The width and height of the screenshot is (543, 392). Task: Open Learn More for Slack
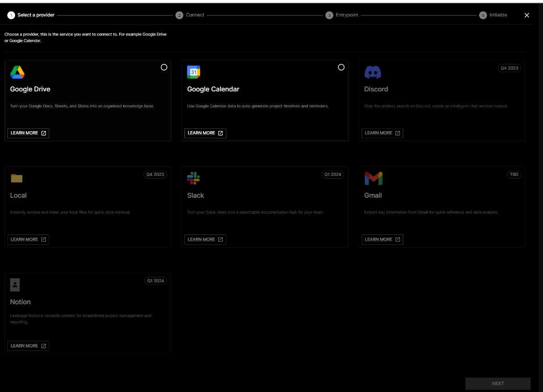pyautogui.click(x=206, y=239)
